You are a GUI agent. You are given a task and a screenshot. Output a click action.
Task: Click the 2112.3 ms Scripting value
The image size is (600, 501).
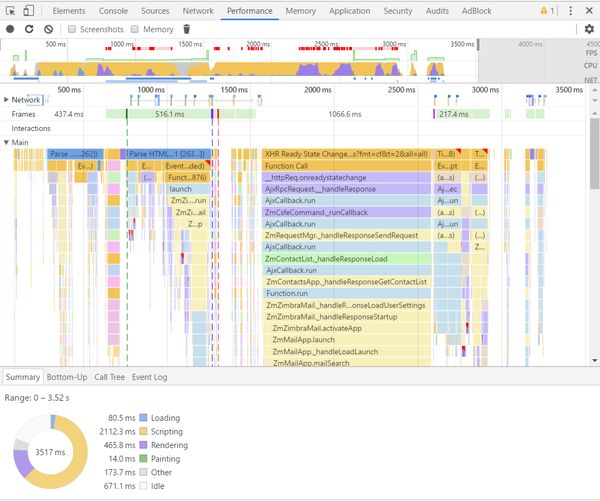117,431
